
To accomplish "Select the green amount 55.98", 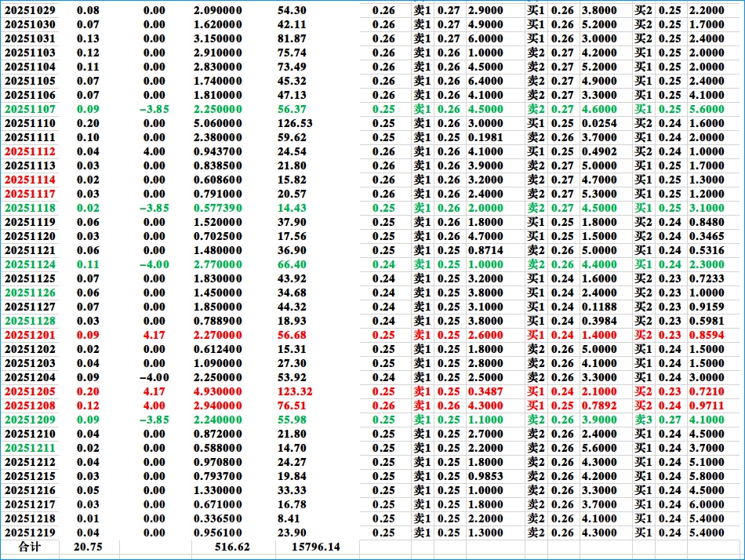I will tap(292, 420).
